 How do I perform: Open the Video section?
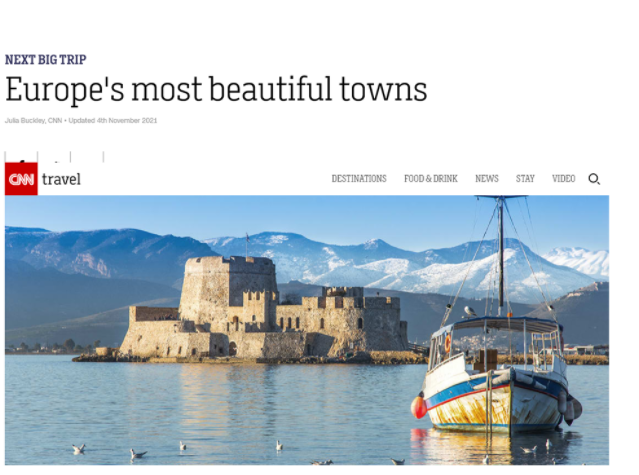point(563,178)
